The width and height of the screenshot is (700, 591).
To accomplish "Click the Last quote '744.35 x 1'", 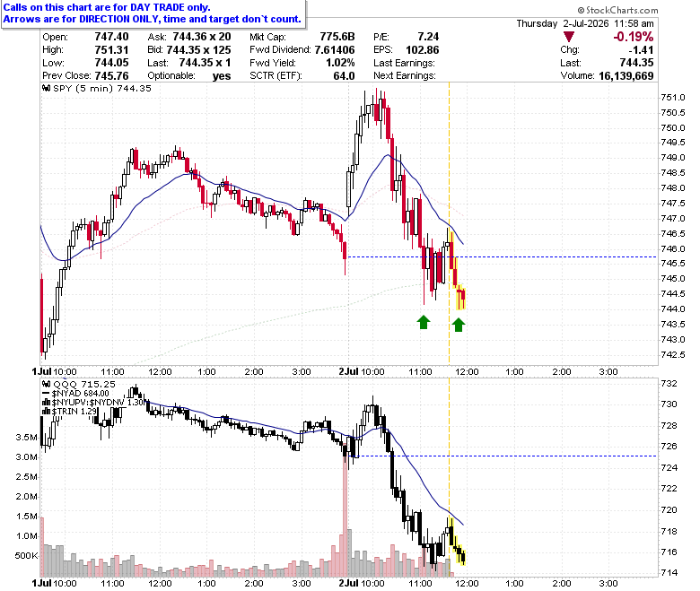I will pyautogui.click(x=205, y=63).
